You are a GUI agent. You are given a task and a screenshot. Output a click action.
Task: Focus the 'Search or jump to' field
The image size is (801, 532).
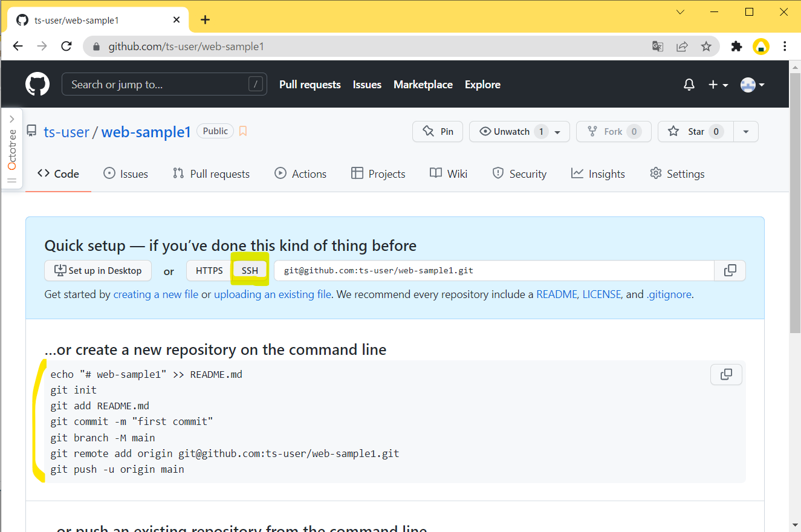[164, 84]
